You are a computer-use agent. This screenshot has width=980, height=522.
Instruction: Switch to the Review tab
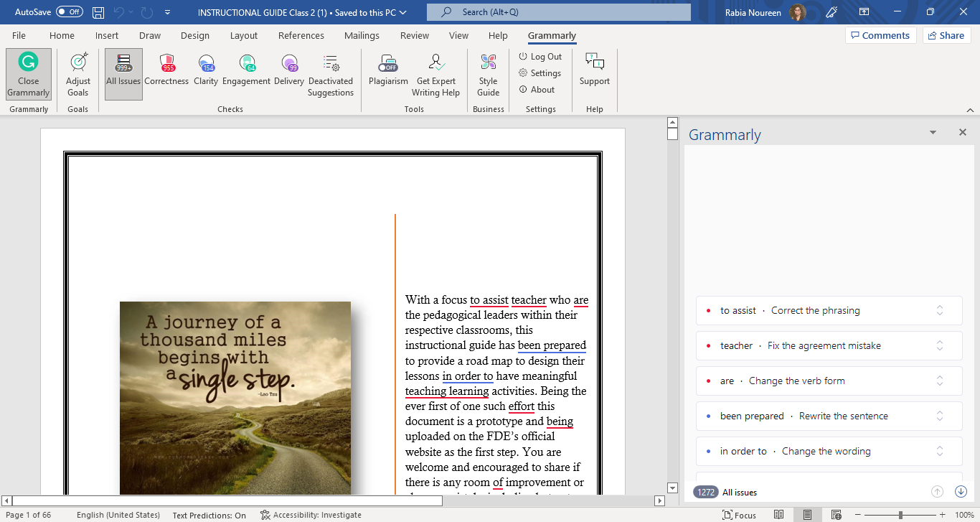[x=414, y=35]
